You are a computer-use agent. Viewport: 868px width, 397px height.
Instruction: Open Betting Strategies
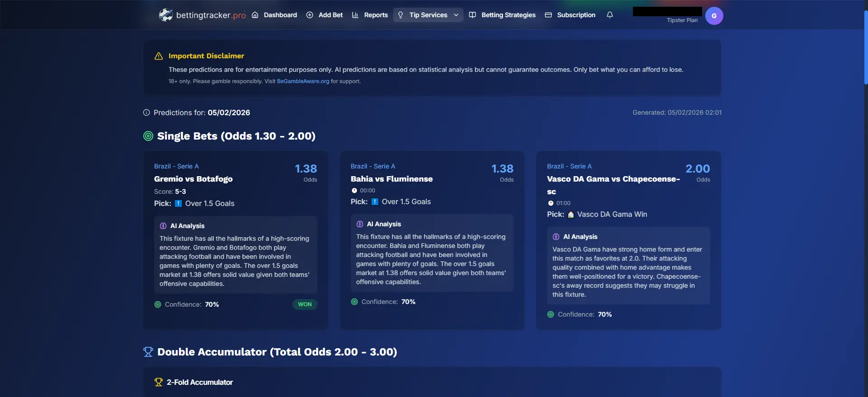point(502,15)
